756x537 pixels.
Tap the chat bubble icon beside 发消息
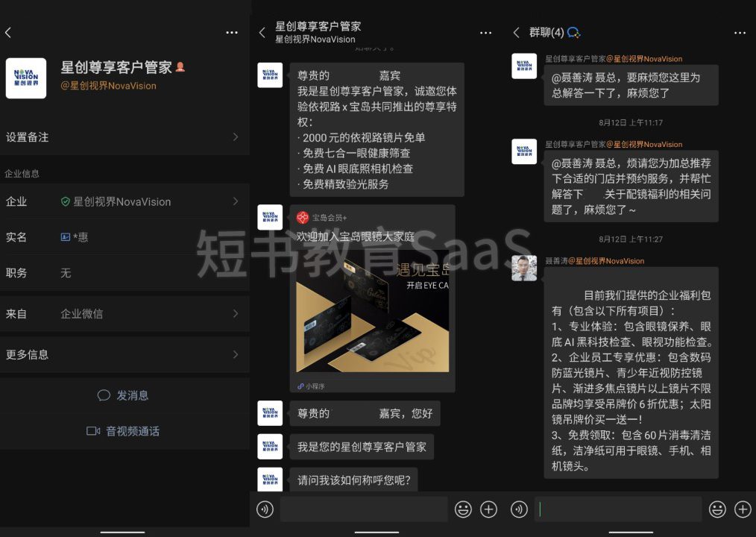click(104, 395)
